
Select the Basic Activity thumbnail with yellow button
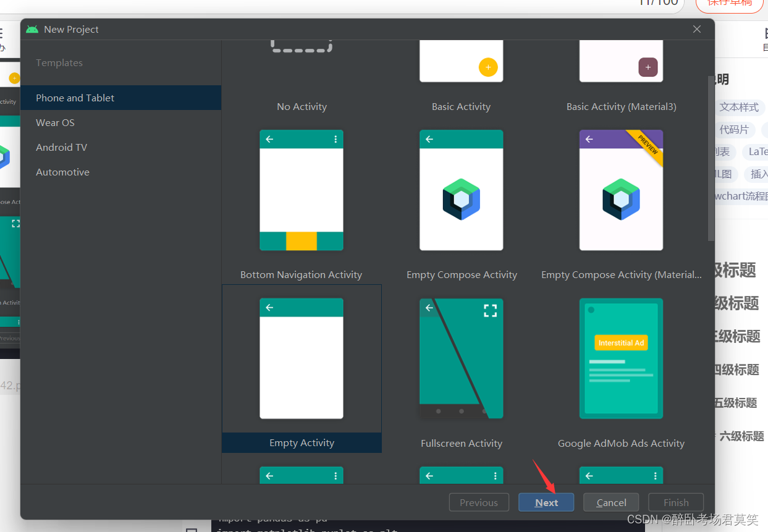[x=461, y=61]
